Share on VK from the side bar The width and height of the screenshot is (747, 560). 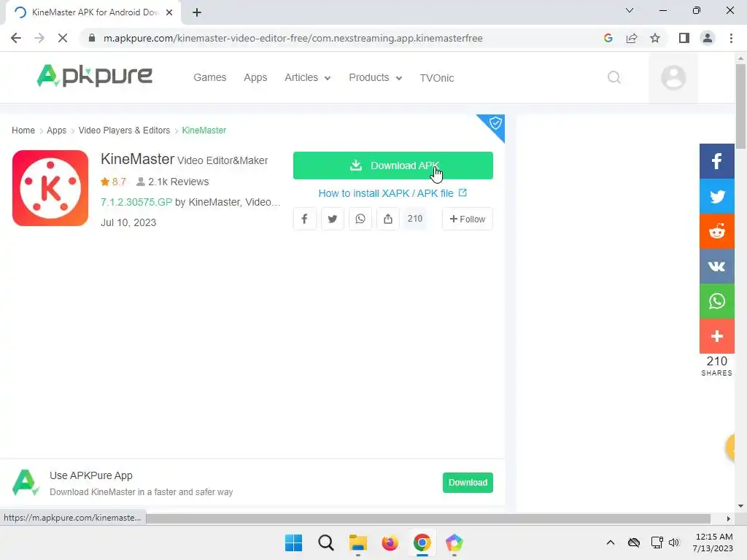click(x=717, y=266)
